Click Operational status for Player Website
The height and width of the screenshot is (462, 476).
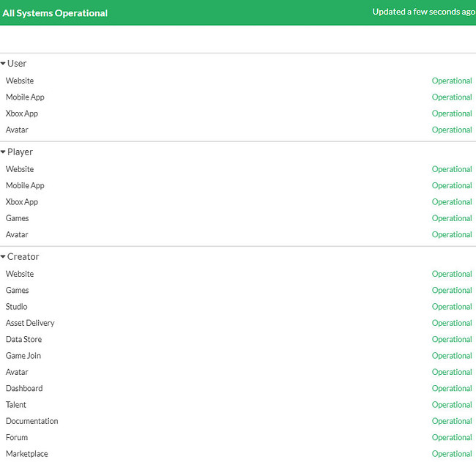(452, 169)
